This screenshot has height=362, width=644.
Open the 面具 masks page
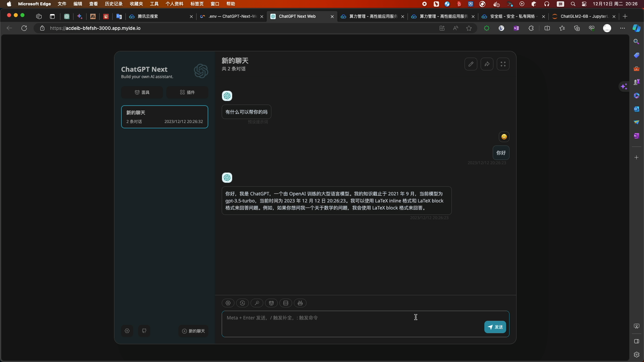pos(142,92)
